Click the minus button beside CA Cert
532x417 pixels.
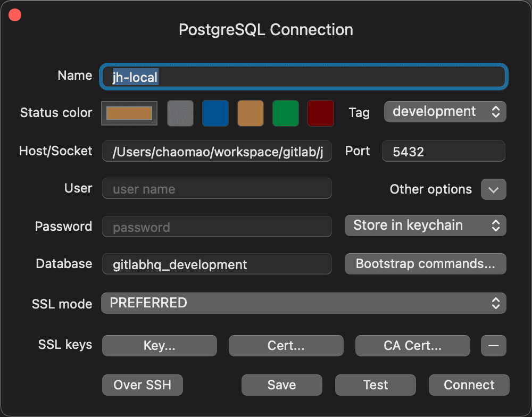coord(493,346)
